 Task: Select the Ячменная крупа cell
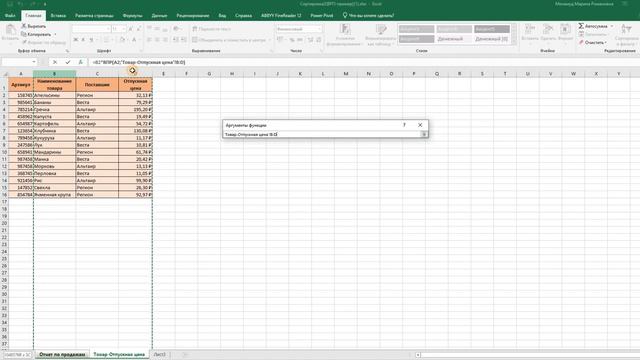pyautogui.click(x=54, y=195)
